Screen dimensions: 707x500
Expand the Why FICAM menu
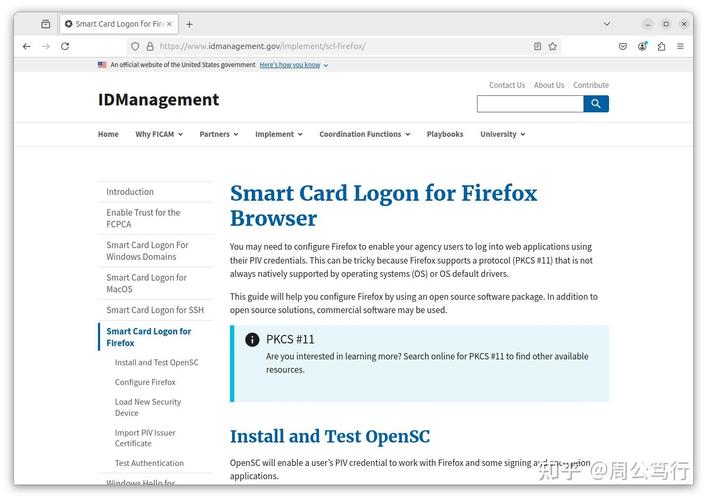pos(159,134)
